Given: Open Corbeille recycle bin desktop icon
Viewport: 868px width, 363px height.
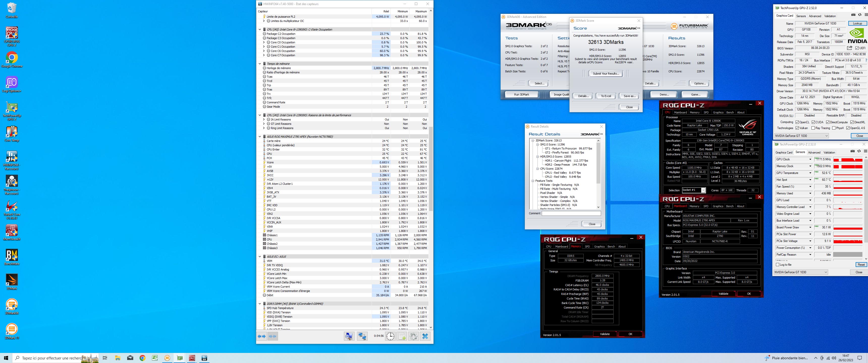Looking at the screenshot, I should [x=12, y=10].
